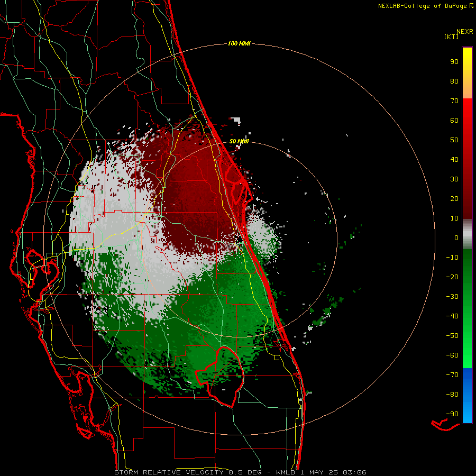
Task: Click the 50 knot value on the scale
Action: (454, 140)
